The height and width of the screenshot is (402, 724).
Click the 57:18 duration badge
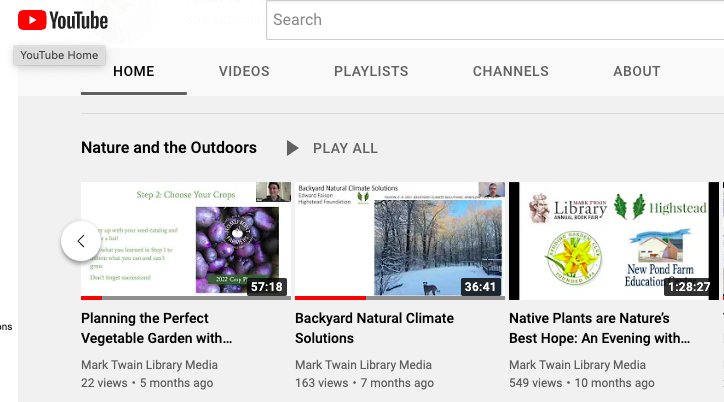coord(265,287)
